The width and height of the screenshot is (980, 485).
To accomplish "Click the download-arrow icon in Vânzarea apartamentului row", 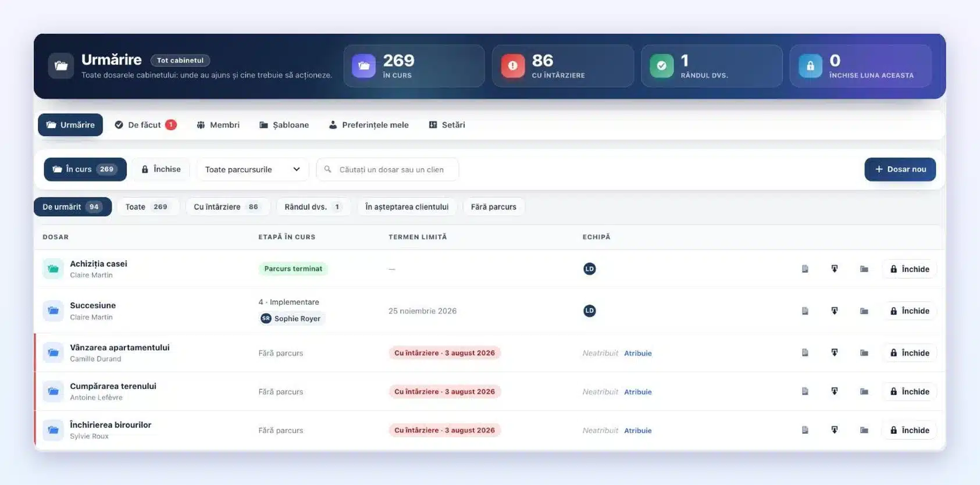I will pos(835,352).
